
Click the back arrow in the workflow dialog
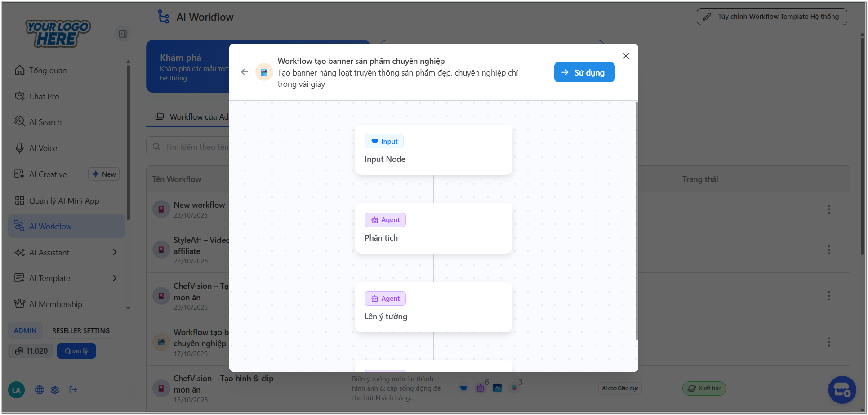tap(245, 72)
